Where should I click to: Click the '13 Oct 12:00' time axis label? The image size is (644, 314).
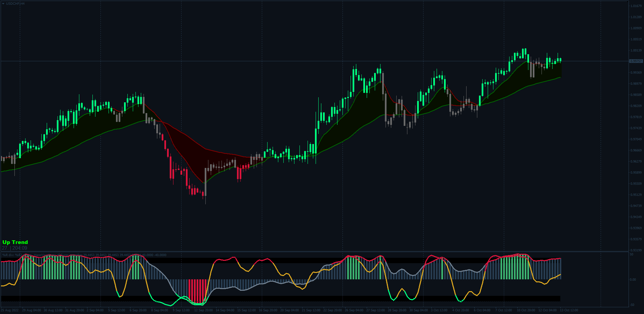pos(569,310)
